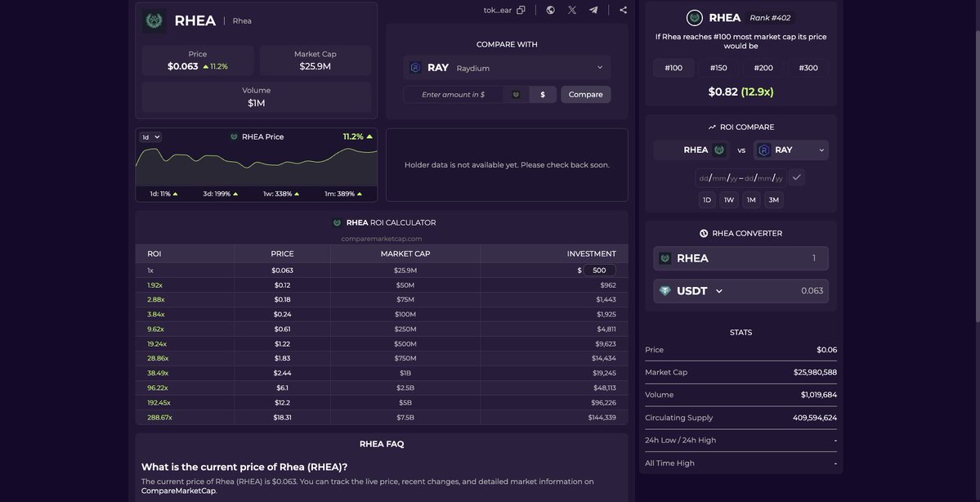
Task: Click the '1w: 338%' chart stat
Action: tap(281, 194)
